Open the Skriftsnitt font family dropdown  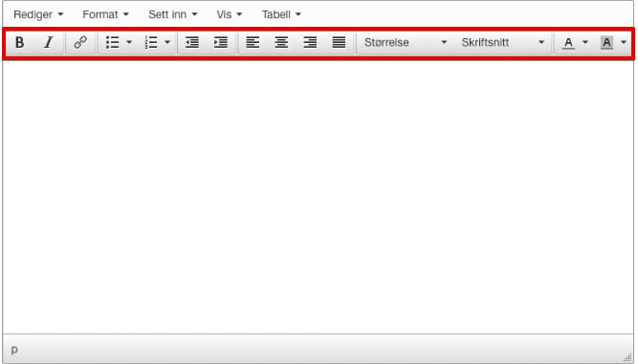[x=503, y=42]
